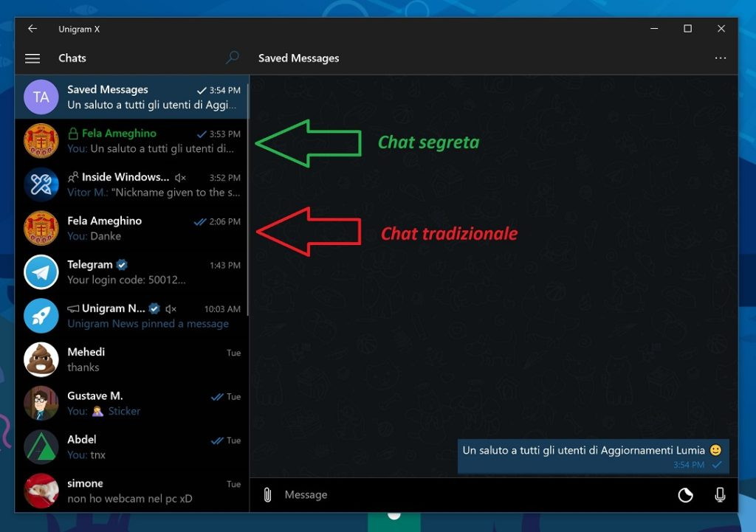Click Gustave M.'s avatar
Screen dimensions: 756x532
pyautogui.click(x=41, y=404)
